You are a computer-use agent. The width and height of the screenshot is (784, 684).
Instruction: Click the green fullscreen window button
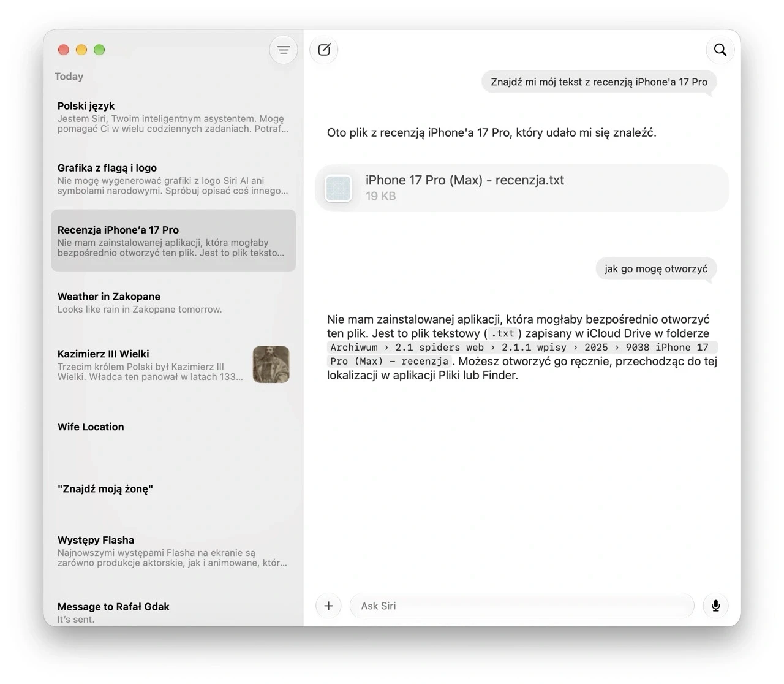99,50
